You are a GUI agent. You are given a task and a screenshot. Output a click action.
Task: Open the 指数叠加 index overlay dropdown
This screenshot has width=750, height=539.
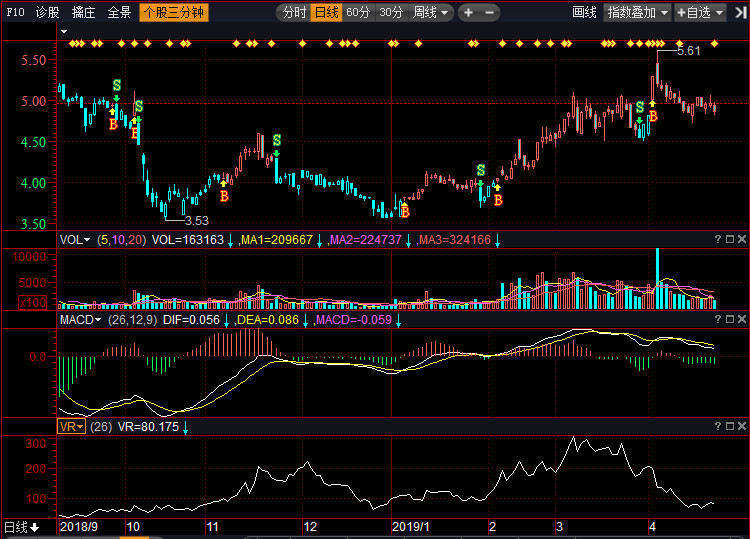[x=637, y=12]
